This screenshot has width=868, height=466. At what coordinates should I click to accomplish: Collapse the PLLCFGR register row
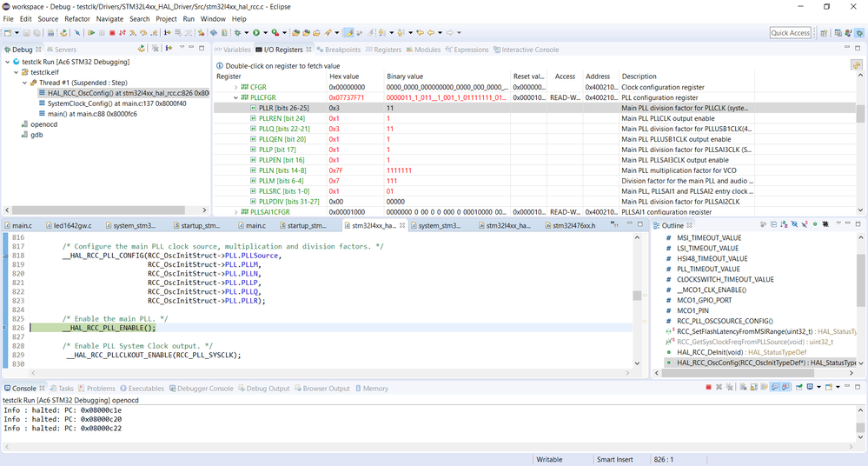click(x=235, y=97)
